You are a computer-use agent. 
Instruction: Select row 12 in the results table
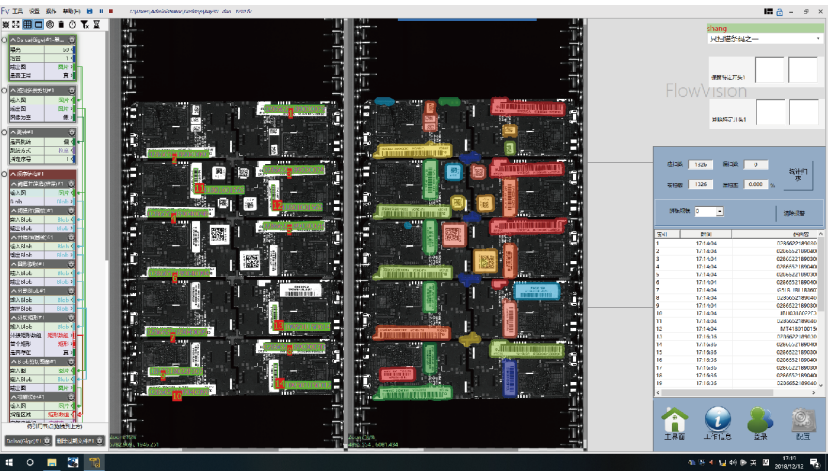tap(736, 329)
